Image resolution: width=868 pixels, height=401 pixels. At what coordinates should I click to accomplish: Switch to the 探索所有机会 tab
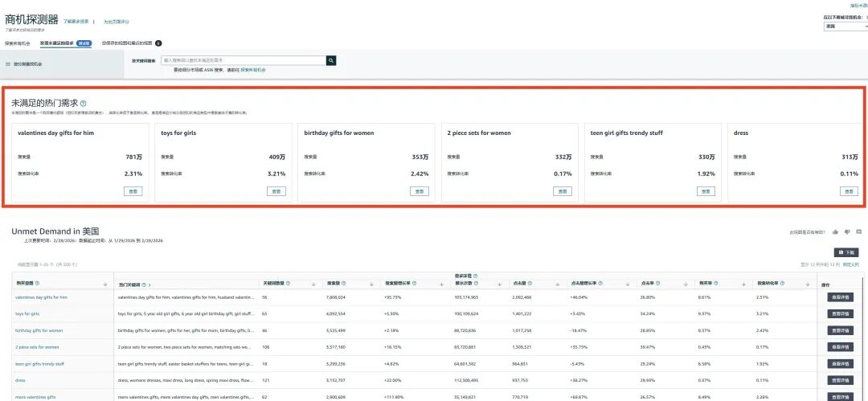[18, 43]
